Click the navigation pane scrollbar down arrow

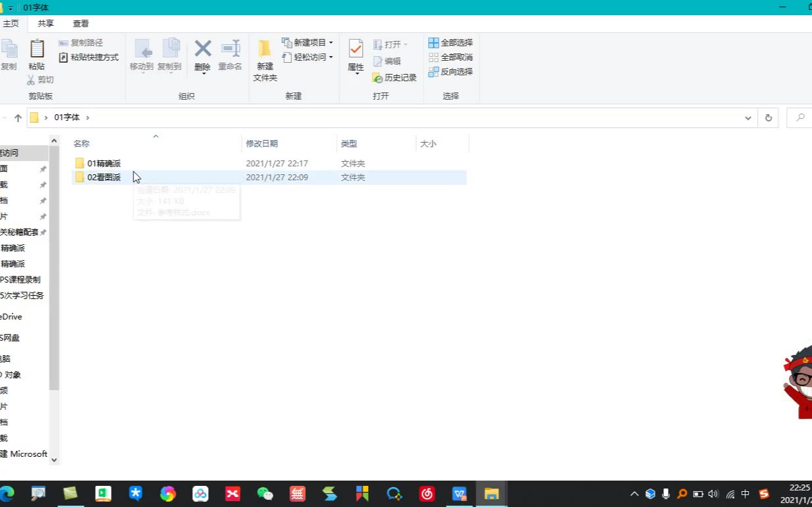pos(54,459)
